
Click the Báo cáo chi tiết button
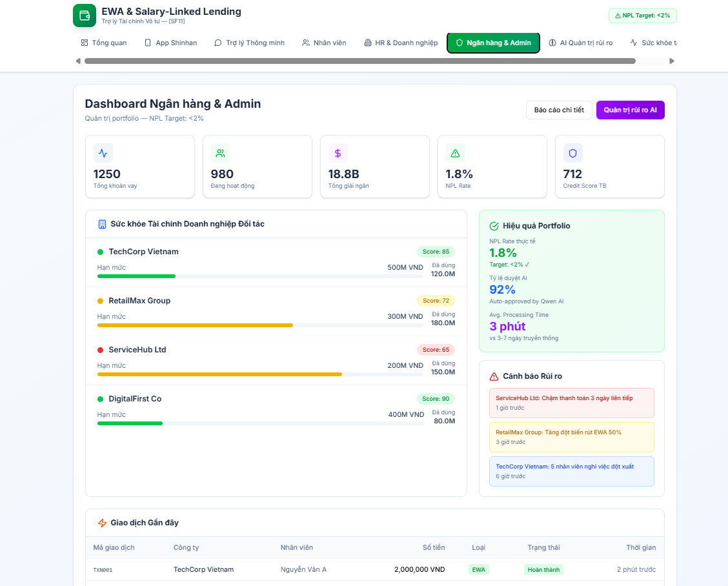coord(559,110)
